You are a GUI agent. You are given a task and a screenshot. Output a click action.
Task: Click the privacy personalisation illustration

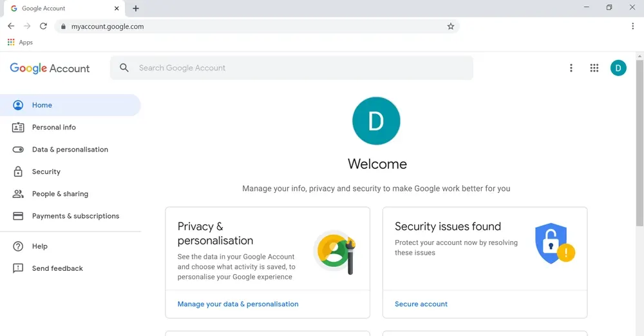point(335,252)
